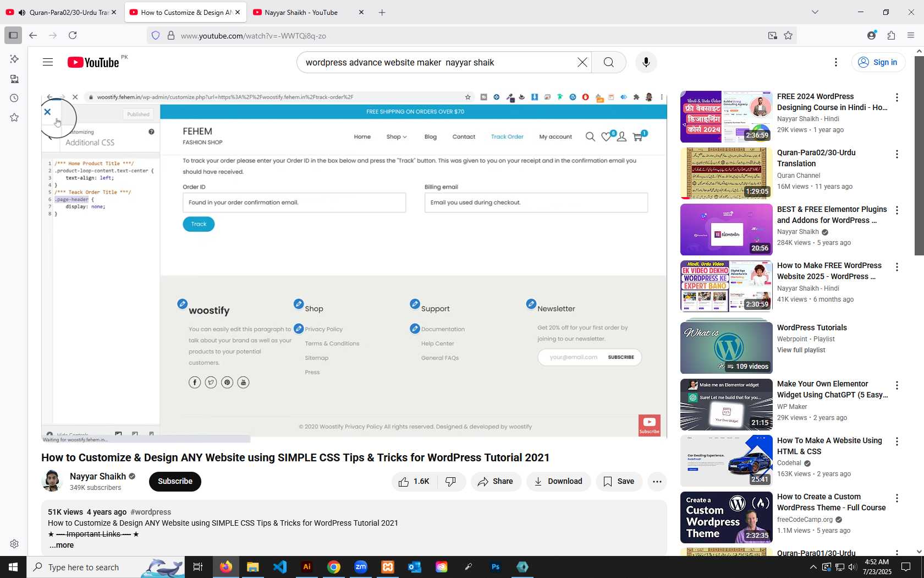Save video to playlist

pyautogui.click(x=619, y=482)
